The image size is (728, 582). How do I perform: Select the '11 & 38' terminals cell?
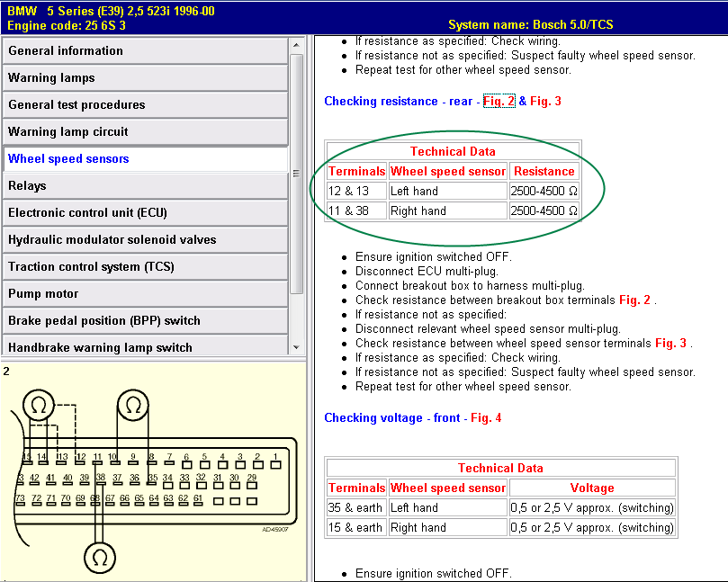[356, 210]
